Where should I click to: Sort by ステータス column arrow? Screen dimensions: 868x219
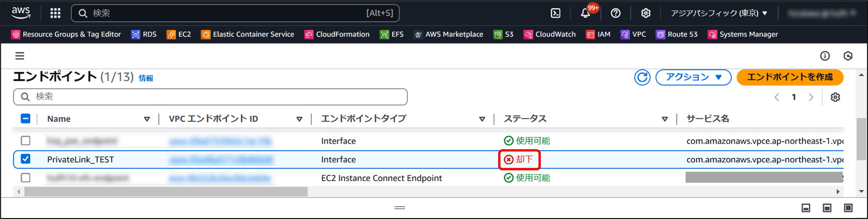point(665,119)
